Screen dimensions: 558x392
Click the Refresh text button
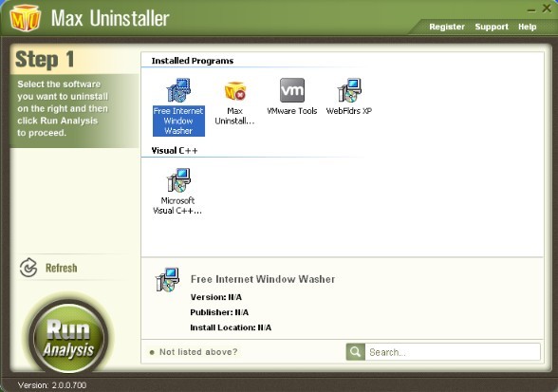(61, 268)
